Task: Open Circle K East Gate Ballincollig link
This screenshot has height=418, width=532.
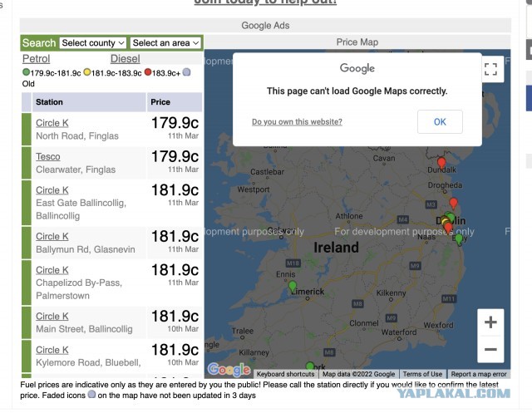Action: (x=52, y=190)
